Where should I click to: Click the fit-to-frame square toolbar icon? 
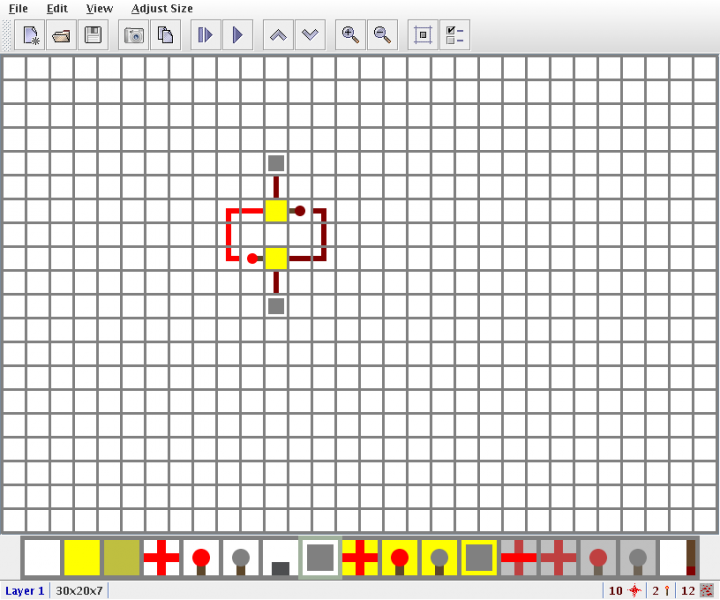pyautogui.click(x=423, y=35)
